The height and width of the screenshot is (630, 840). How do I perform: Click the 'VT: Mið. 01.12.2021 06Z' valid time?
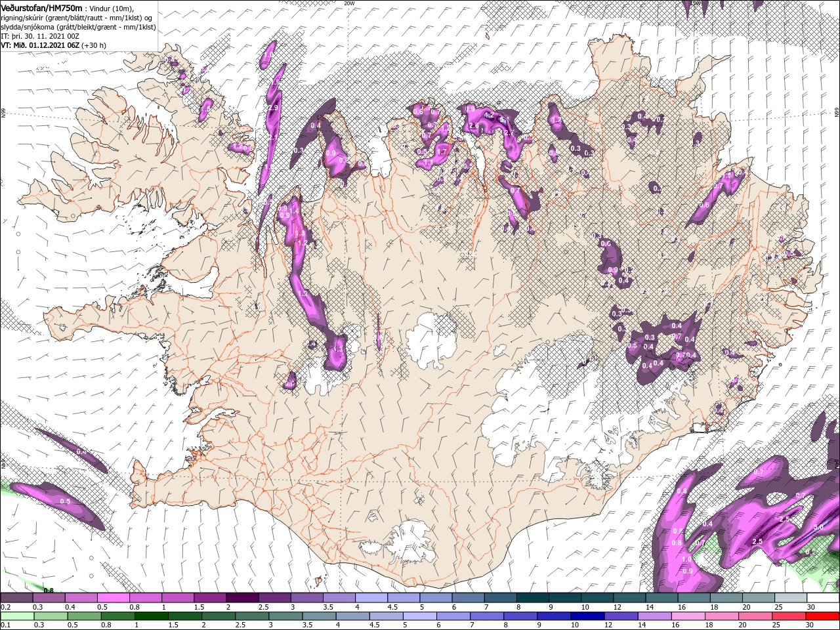40,45
